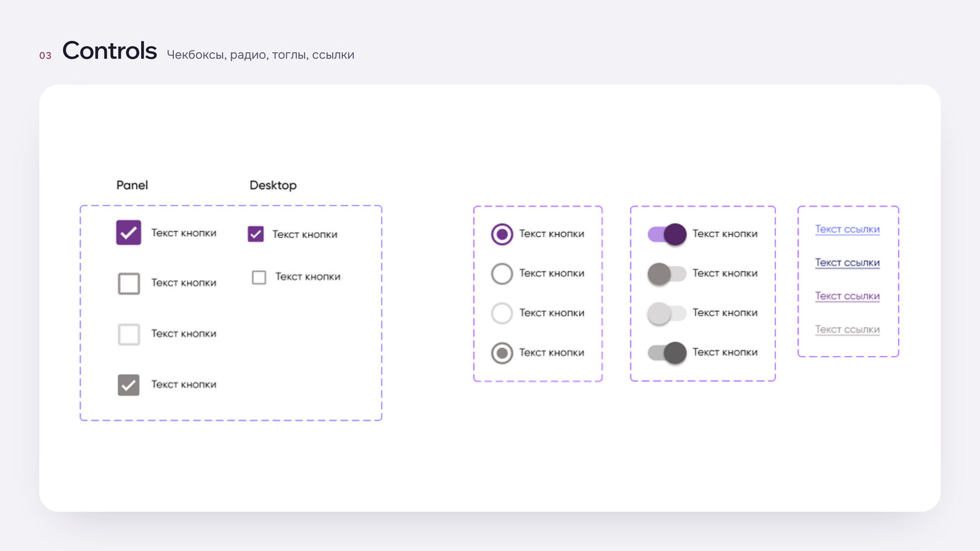Click the 'Desktop' column heading
Viewport: 980px width, 551px height.
[x=273, y=185]
